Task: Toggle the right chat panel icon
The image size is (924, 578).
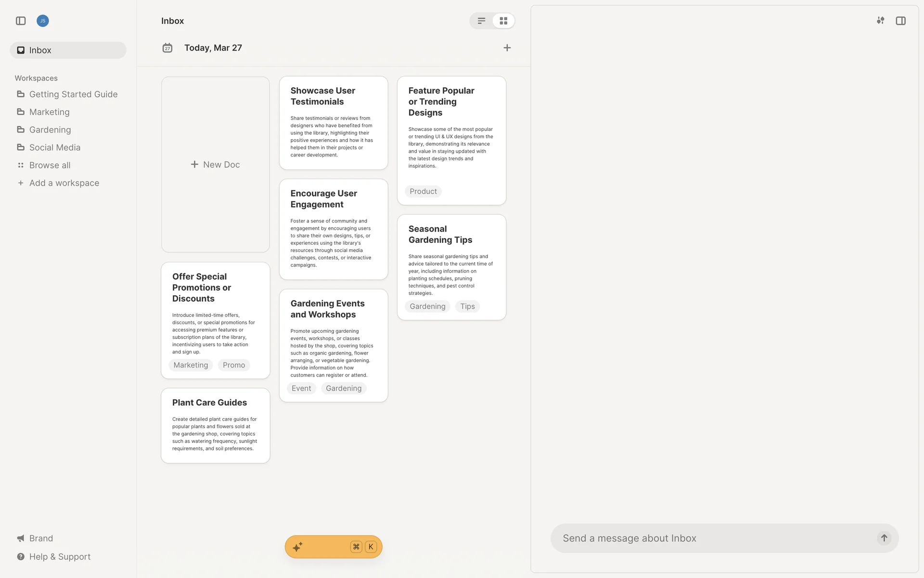Action: pyautogui.click(x=900, y=21)
